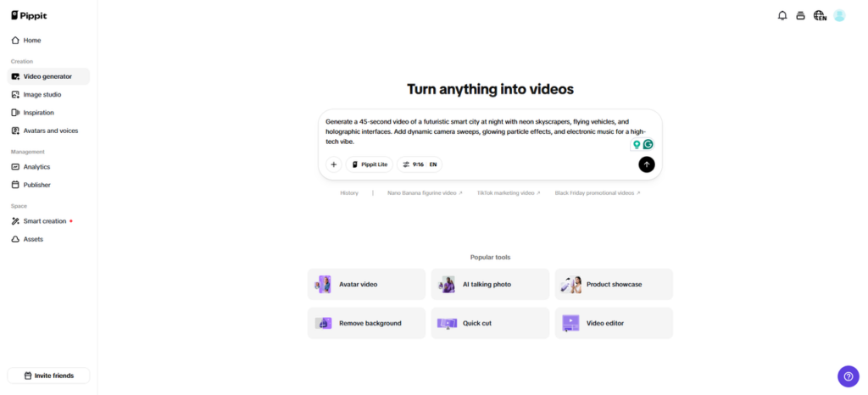
Task: Open the credits icon beside the bell
Action: [x=800, y=15]
